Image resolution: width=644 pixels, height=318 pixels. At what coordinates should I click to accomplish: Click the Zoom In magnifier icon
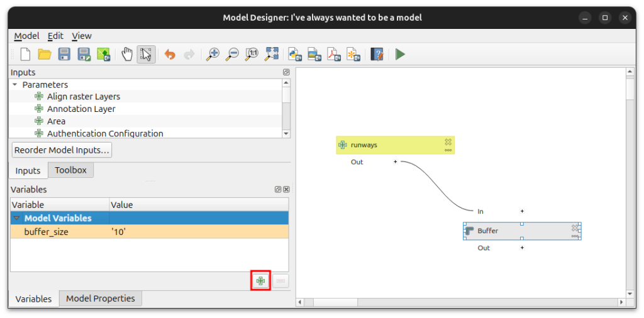[x=213, y=55]
